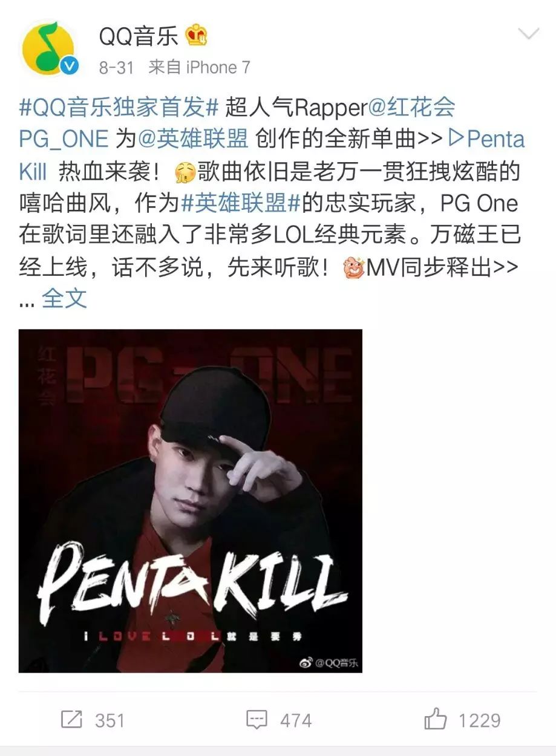Open comments via speech bubble icon
The height and width of the screenshot is (756, 556).
257,720
